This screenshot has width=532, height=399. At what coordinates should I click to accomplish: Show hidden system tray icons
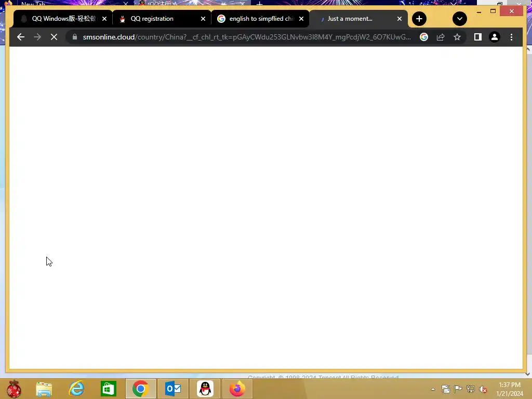tap(433, 389)
